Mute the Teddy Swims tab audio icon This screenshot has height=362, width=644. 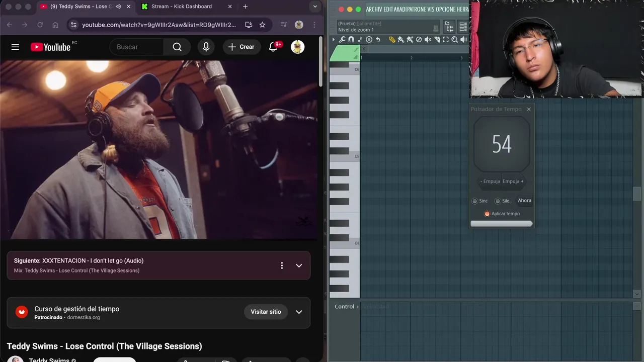point(118,7)
